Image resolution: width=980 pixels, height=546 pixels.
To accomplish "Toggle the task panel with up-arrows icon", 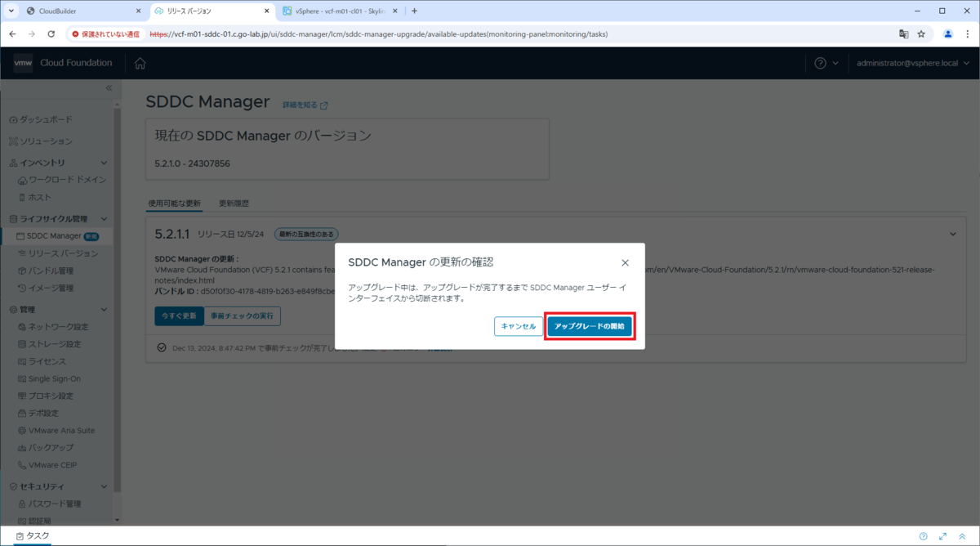I will pyautogui.click(x=963, y=536).
